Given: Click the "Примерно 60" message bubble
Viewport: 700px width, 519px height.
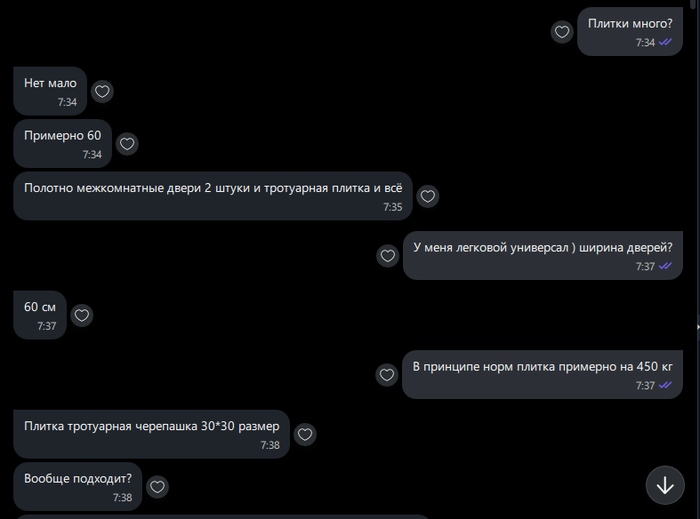Looking at the screenshot, I should coord(62,144).
